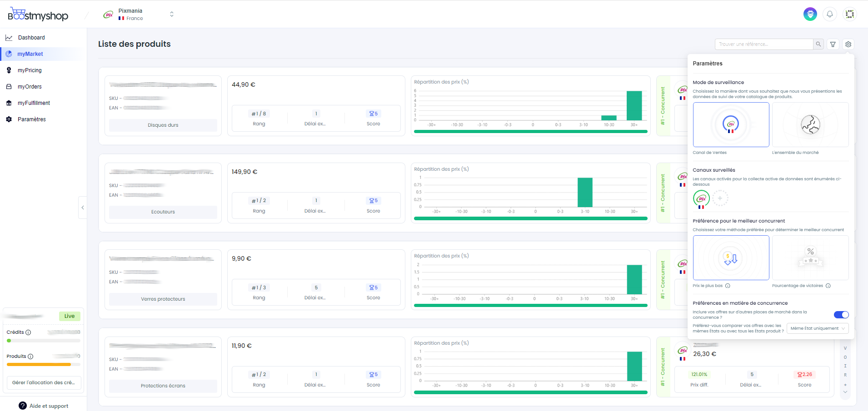Click the apps grid icon

[x=850, y=14]
